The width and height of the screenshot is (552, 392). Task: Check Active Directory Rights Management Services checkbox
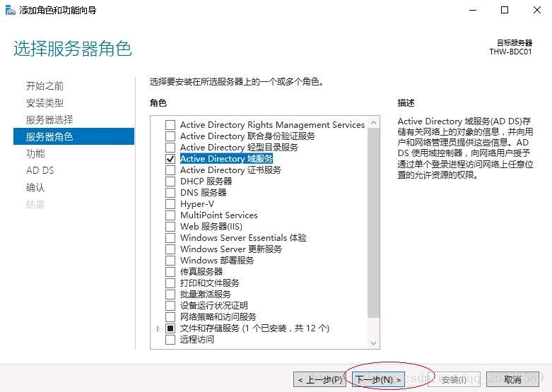(x=170, y=125)
